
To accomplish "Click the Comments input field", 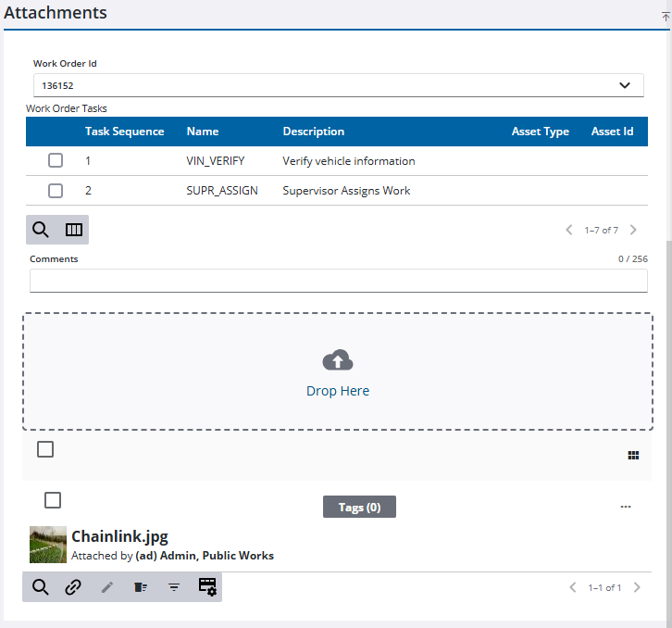I will 339,281.
